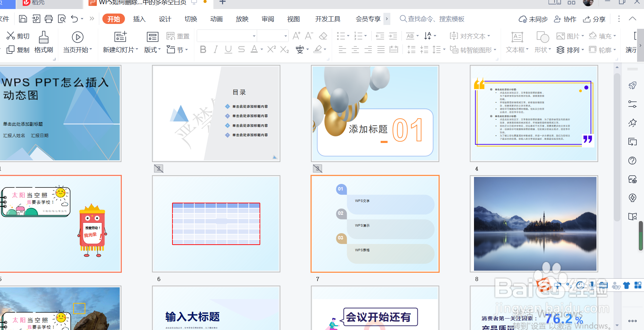Start slideshow from current page (当页开始)
Screen dimensions: 644x330
77,42
